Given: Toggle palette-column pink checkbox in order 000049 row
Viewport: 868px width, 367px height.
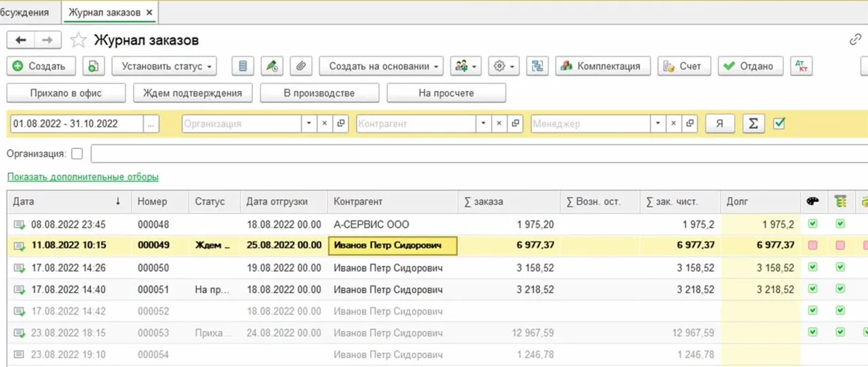Looking at the screenshot, I should point(812,246).
